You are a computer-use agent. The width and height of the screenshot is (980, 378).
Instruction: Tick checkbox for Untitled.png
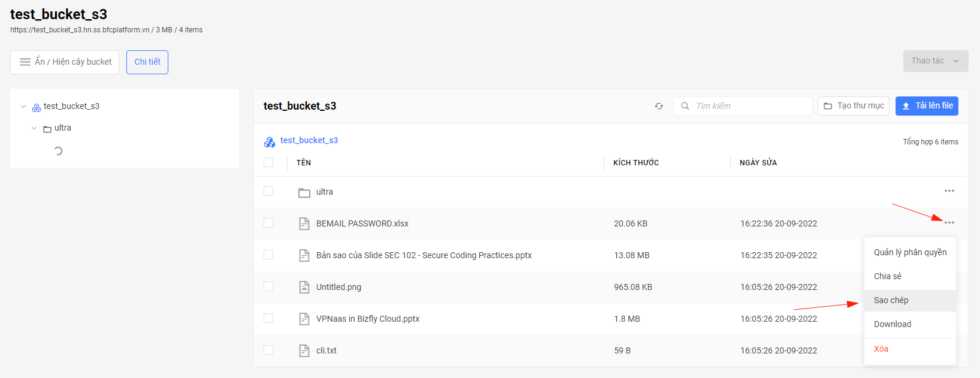point(268,286)
